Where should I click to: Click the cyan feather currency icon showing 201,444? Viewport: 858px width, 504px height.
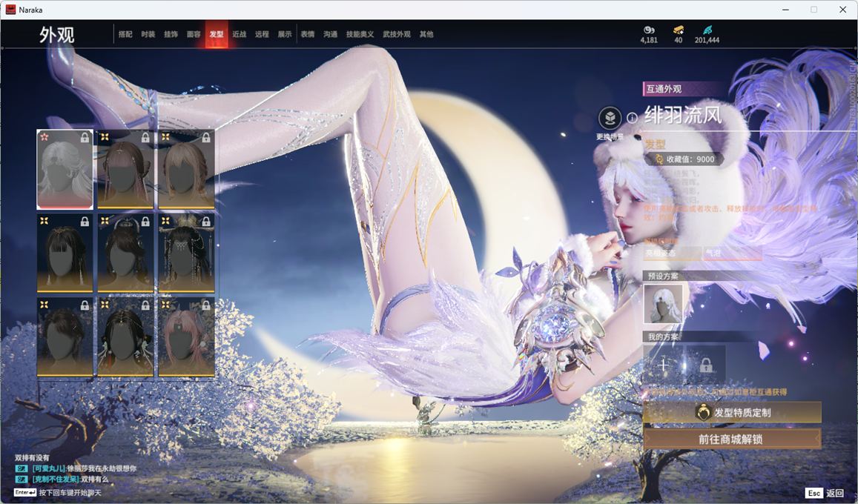pos(707,30)
